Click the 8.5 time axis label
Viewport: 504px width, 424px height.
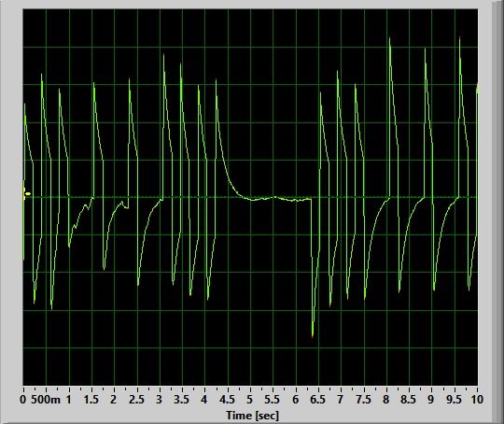click(x=408, y=400)
